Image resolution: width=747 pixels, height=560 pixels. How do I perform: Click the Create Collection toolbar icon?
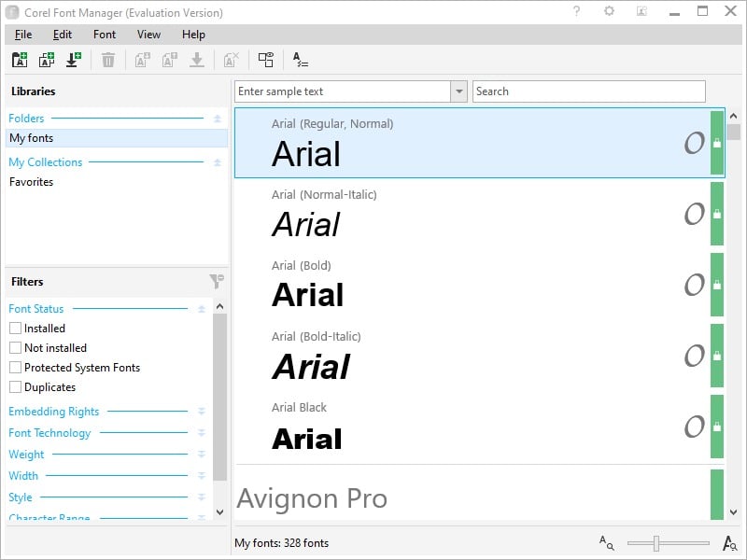pos(47,60)
